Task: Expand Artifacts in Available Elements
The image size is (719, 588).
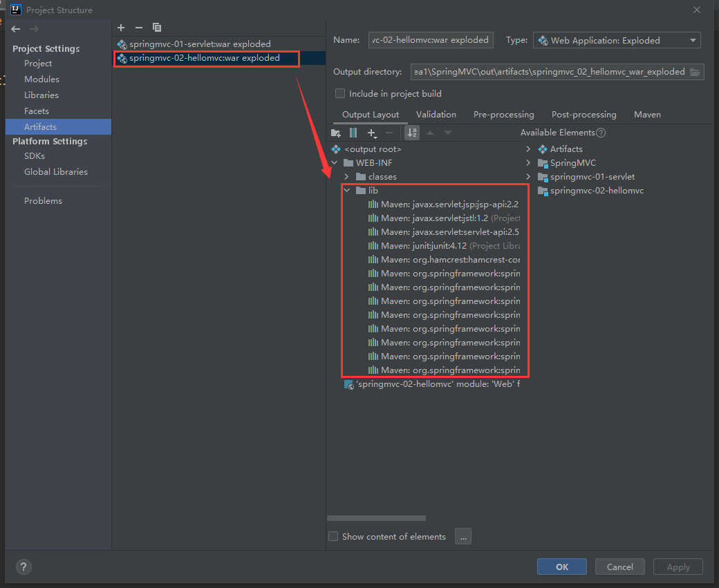Action: pyautogui.click(x=527, y=149)
